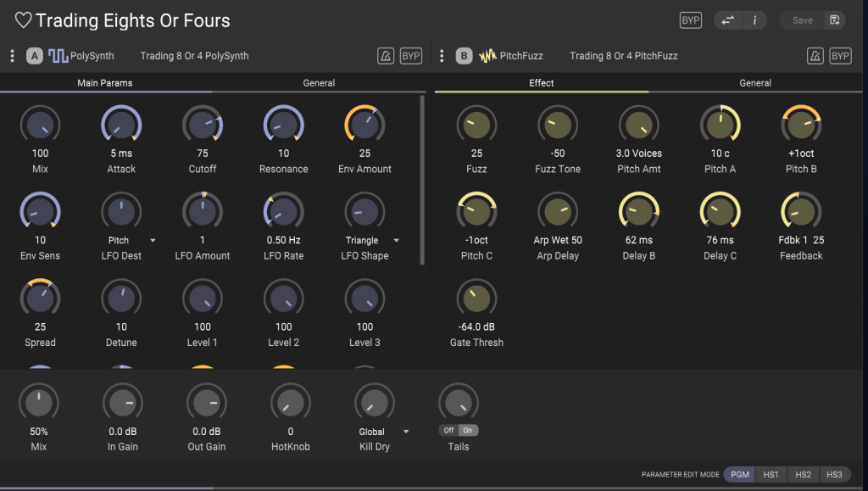Switch to PolySynth General tab

(319, 83)
